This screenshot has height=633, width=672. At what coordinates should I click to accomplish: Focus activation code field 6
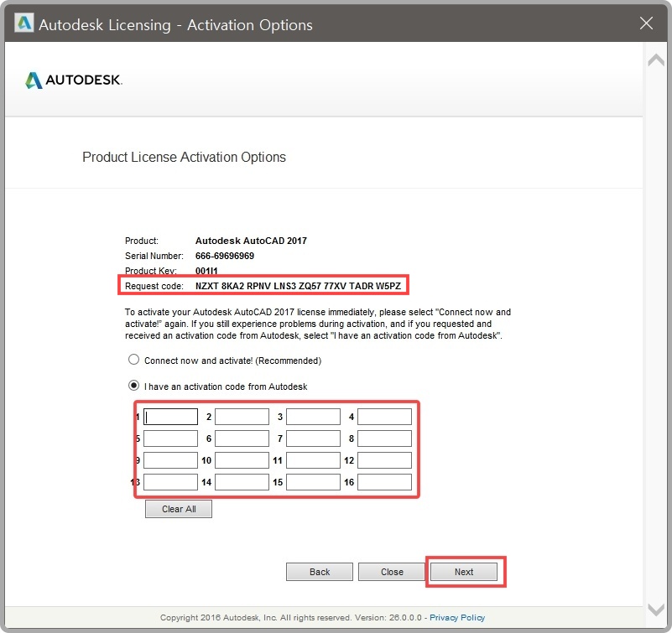click(x=242, y=438)
